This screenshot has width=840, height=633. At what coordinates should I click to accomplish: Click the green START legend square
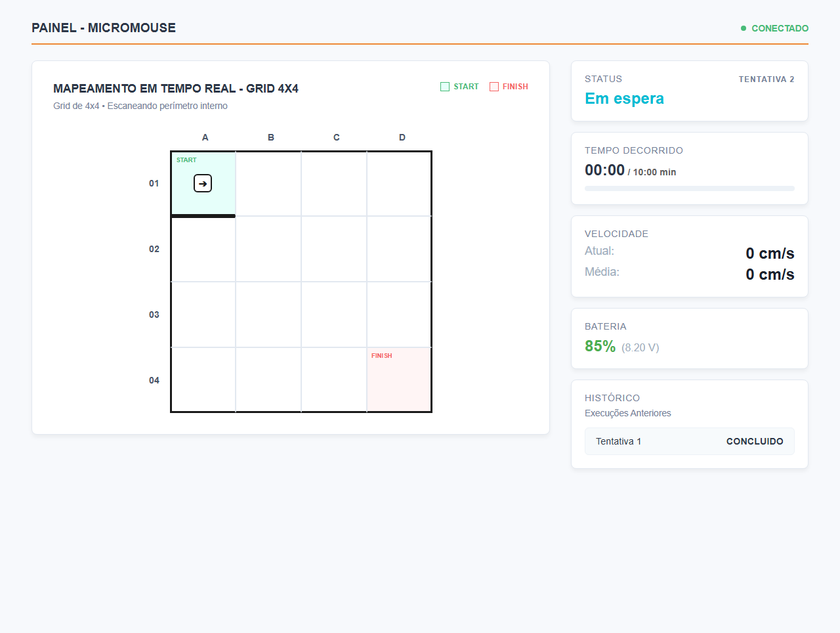445,87
